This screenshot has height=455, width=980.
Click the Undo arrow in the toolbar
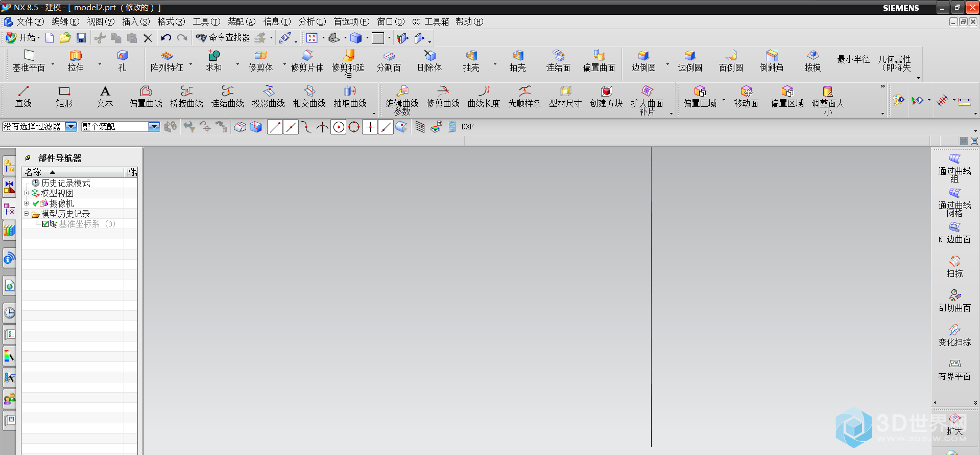pyautogui.click(x=166, y=38)
